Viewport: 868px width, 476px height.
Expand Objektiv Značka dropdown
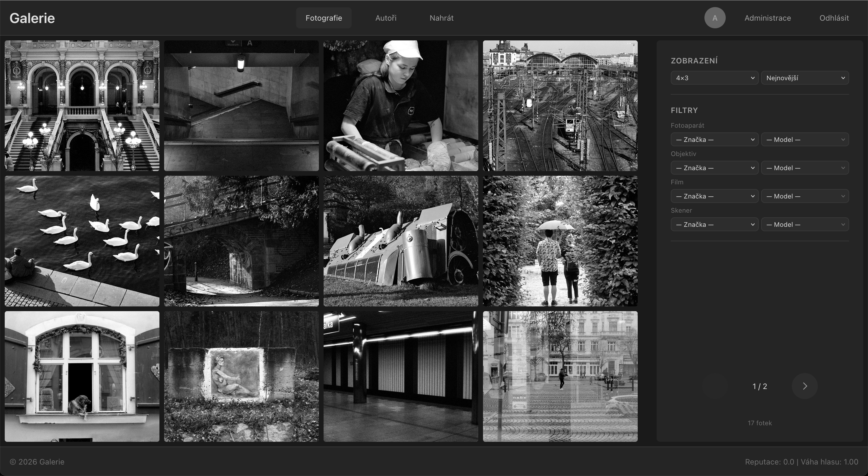(x=714, y=168)
